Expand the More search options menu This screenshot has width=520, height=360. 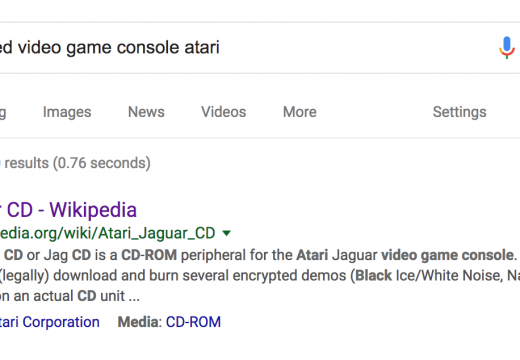[300, 112]
